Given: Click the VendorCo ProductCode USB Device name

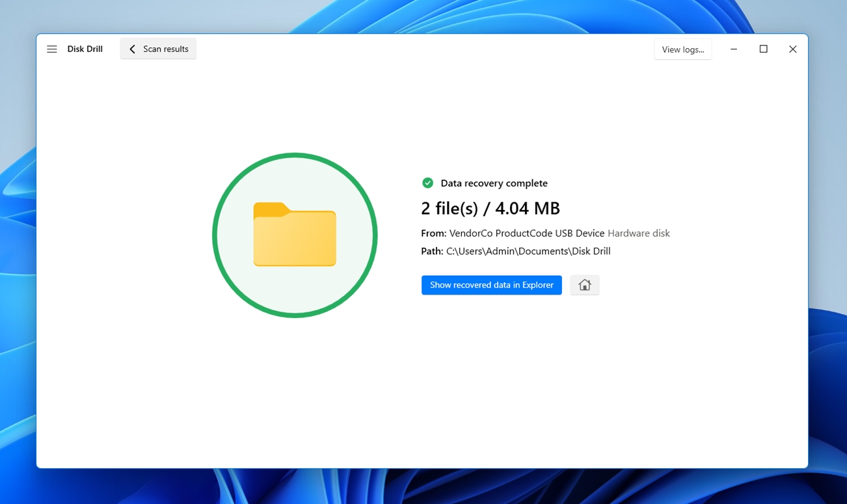Looking at the screenshot, I should click(x=526, y=233).
